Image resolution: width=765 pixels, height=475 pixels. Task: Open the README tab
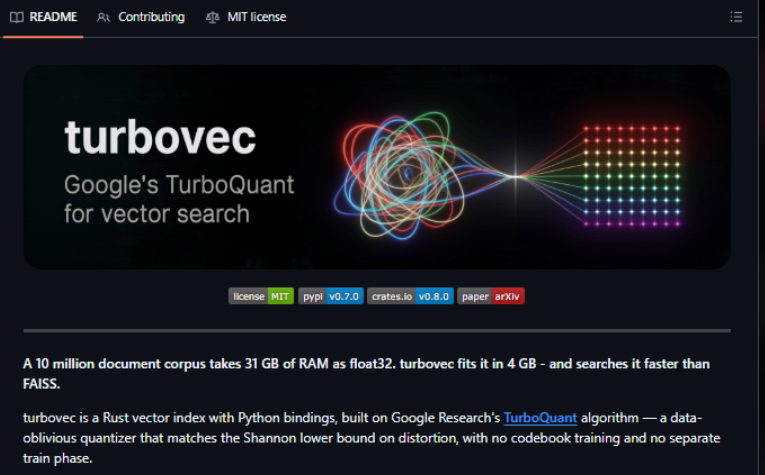(x=43, y=17)
